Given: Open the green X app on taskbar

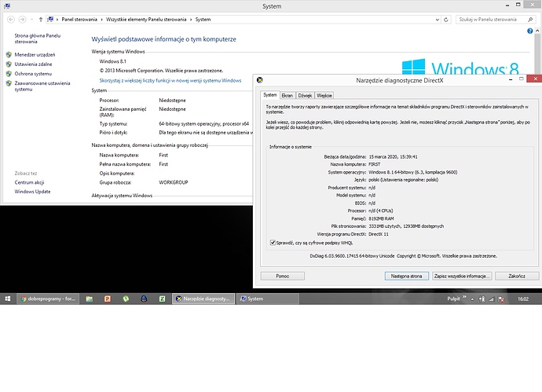Looking at the screenshot, I should (162, 299).
